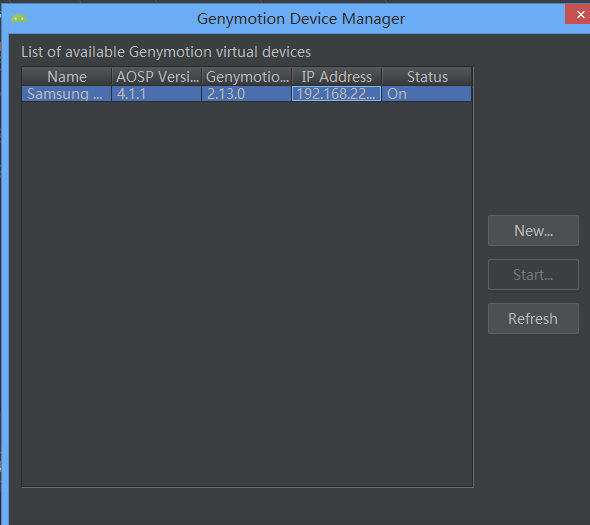The width and height of the screenshot is (590, 525).
Task: Close the Genymotion Device Manager dialog
Action: (x=579, y=14)
